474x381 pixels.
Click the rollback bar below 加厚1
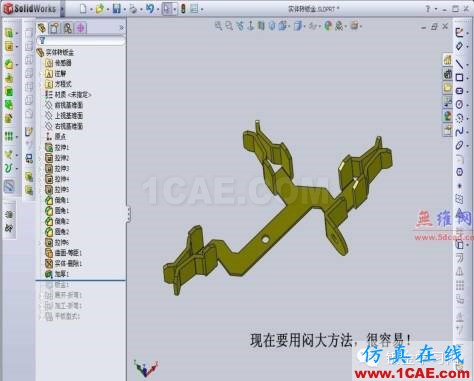tap(81, 280)
